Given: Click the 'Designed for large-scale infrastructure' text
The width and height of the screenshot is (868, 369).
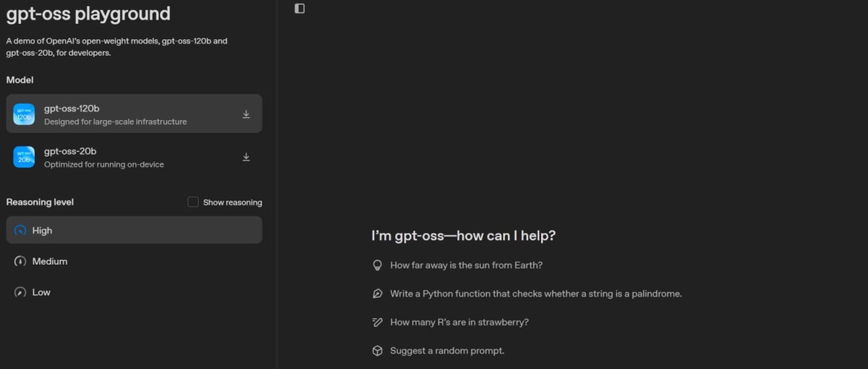Looking at the screenshot, I should (x=115, y=122).
